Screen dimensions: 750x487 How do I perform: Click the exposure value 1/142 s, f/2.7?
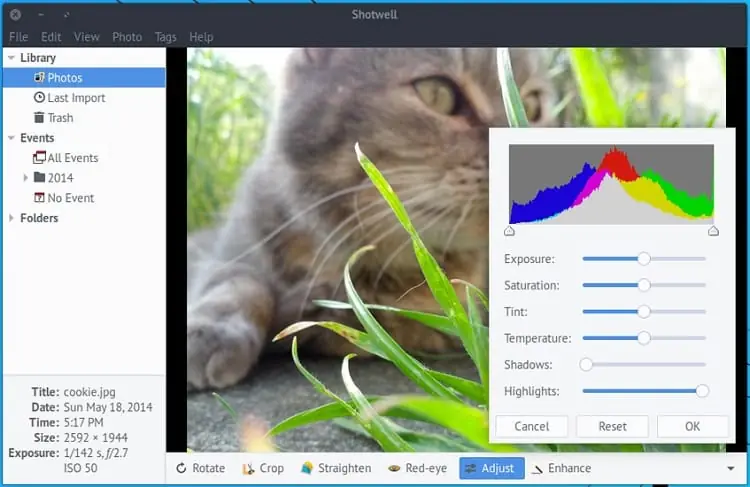click(96, 453)
